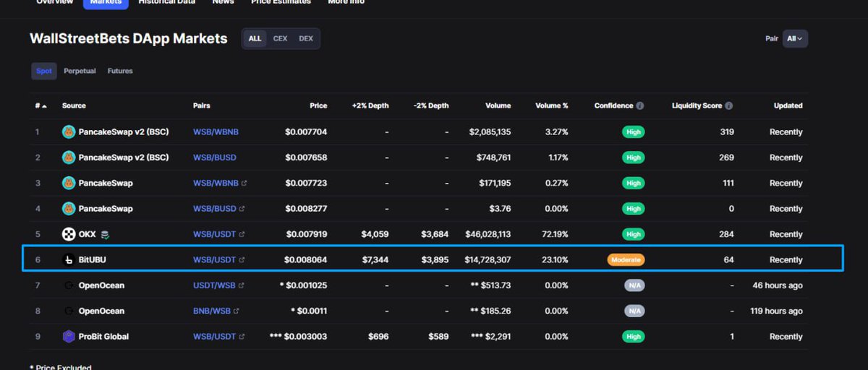868x370 pixels.
Task: Click the +2% Depth column header
Action: pos(370,106)
